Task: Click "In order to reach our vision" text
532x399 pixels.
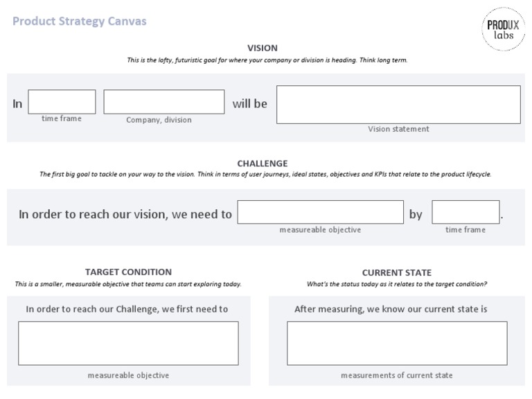Action: point(125,214)
